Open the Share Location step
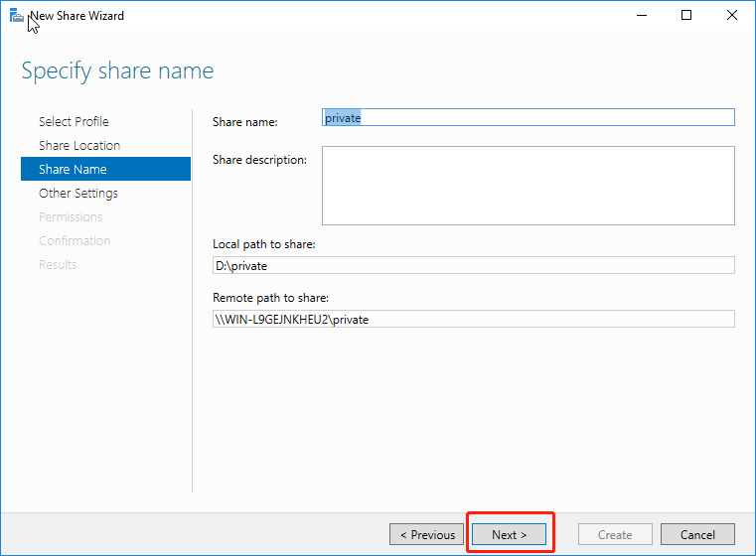This screenshot has width=756, height=556. point(79,145)
